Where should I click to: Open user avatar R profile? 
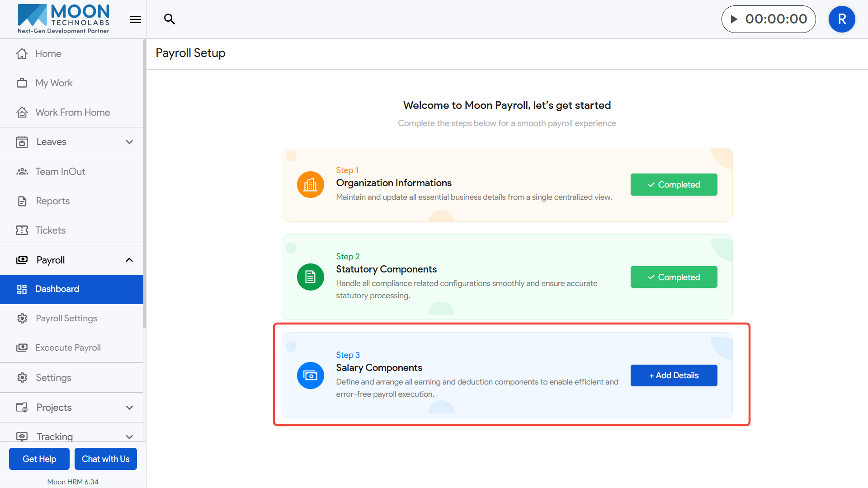[841, 19]
